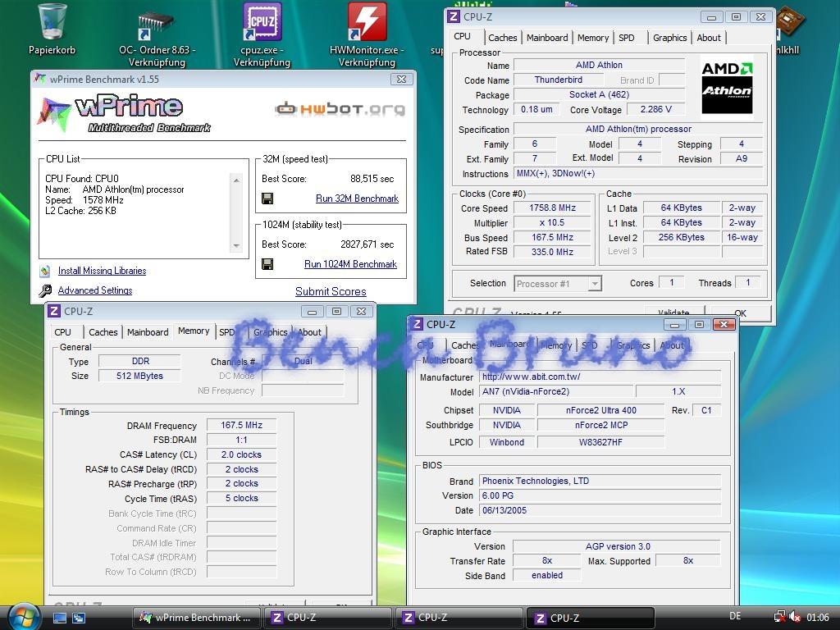
Task: Click the Model value AN7 (nVidia-nForce2)
Action: tap(555, 391)
